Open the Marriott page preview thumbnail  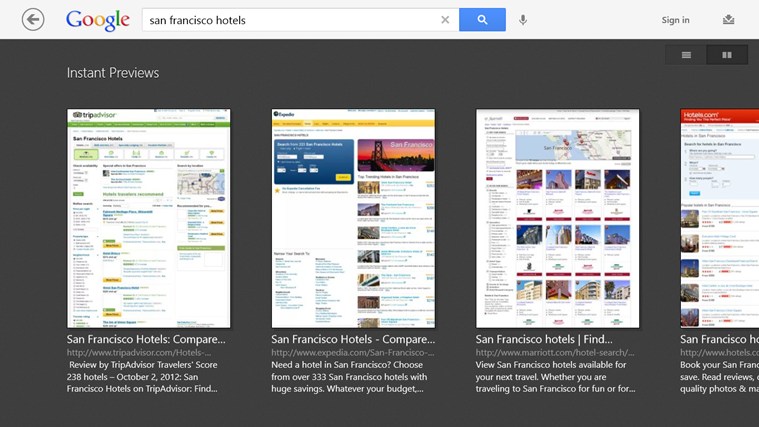(557, 218)
